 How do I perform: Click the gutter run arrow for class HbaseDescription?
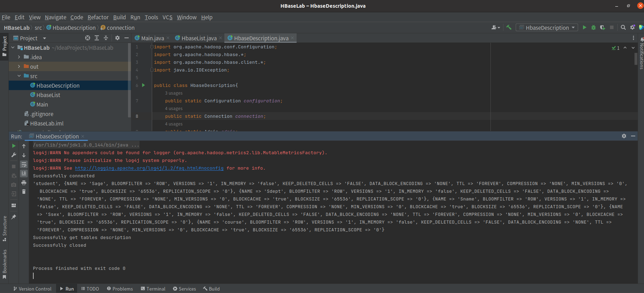(143, 85)
